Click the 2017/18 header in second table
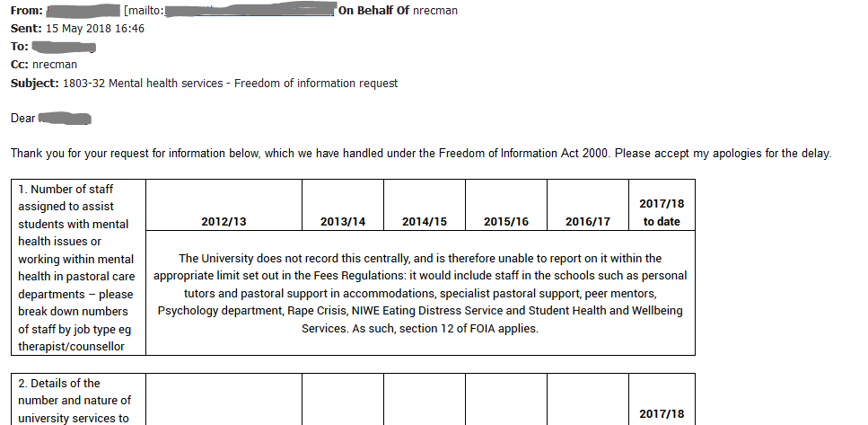The height and width of the screenshot is (425, 868). (x=662, y=414)
